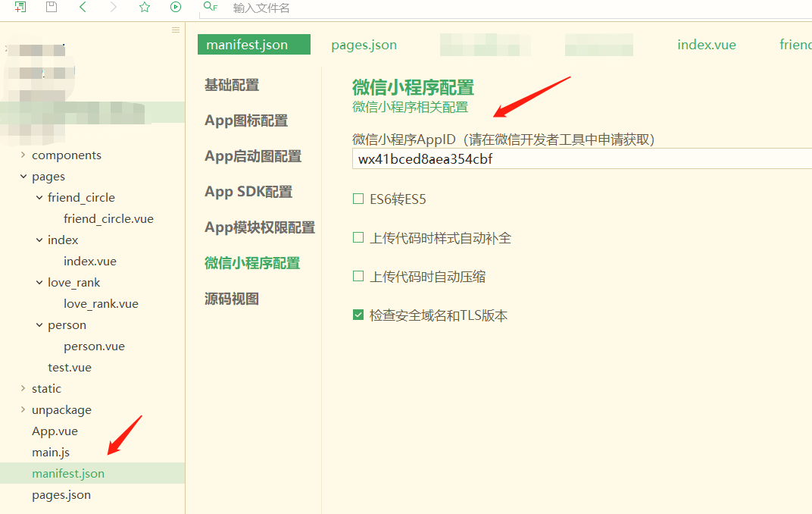This screenshot has width=812, height=514.
Task: Select the love_rank folder label
Action: 73,283
